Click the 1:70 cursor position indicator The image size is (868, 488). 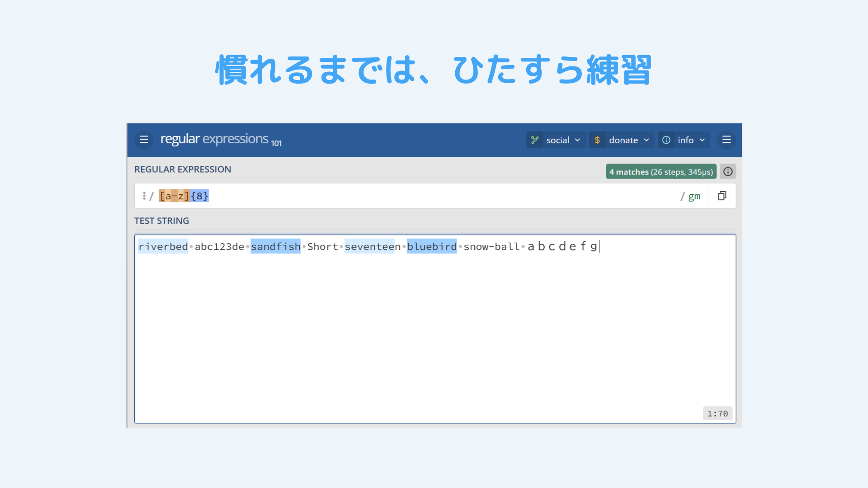tap(717, 413)
